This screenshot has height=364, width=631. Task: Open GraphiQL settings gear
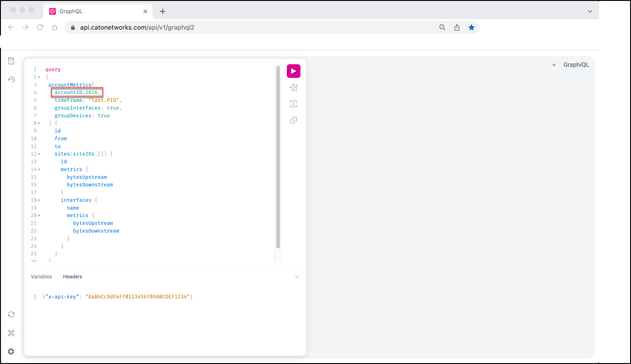(11, 351)
